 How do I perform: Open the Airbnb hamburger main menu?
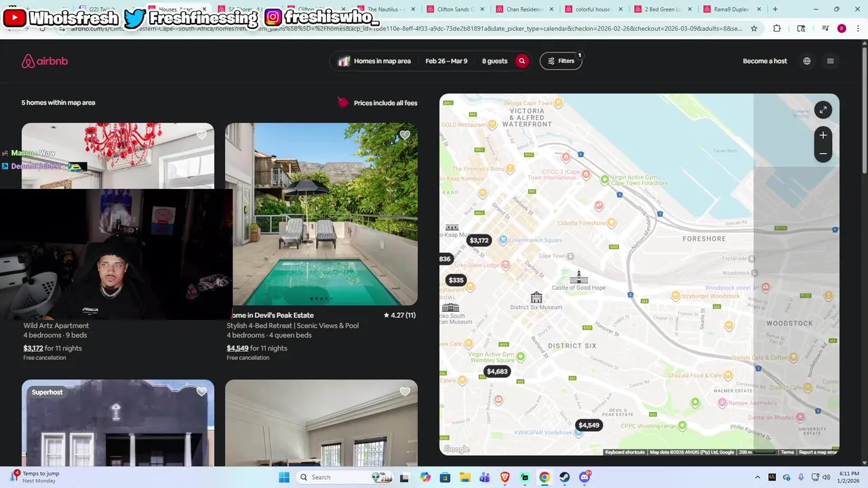(830, 61)
